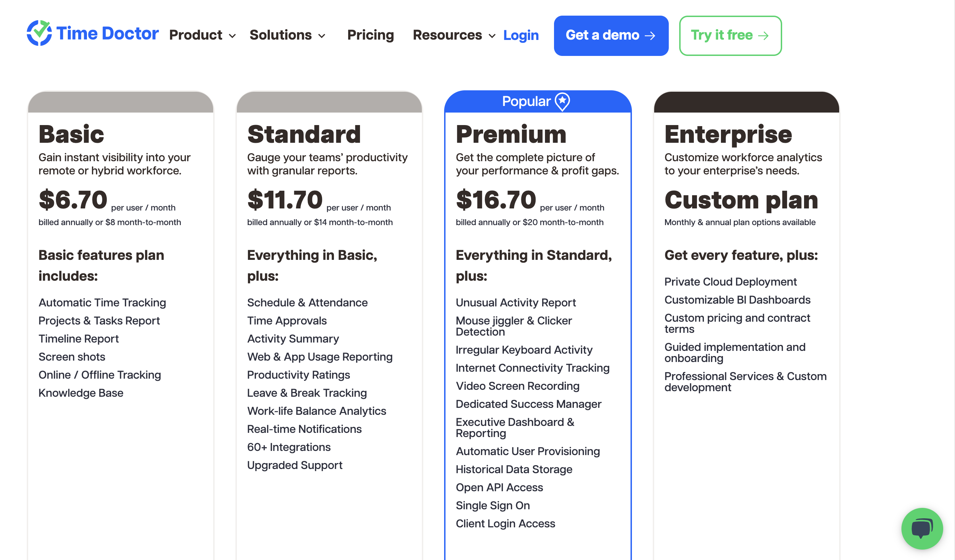The width and height of the screenshot is (955, 560).
Task: Expand the Resources dropdown chevron
Action: [492, 36]
